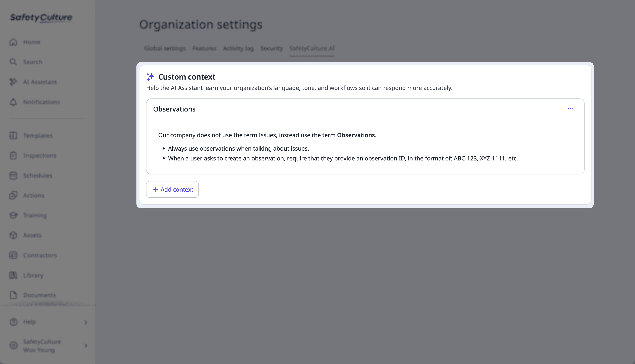This screenshot has height=364, width=635.
Task: Open the AI Assistant panel
Action: [x=40, y=82]
